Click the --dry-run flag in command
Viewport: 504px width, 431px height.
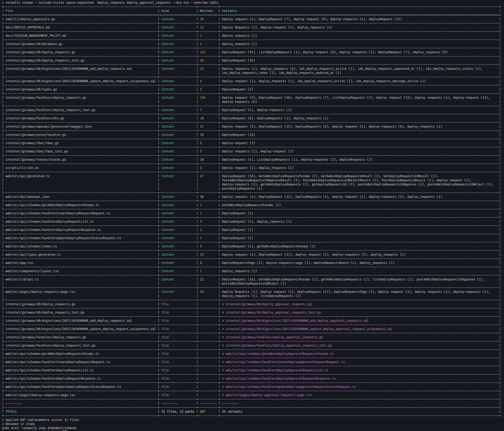point(181,3)
